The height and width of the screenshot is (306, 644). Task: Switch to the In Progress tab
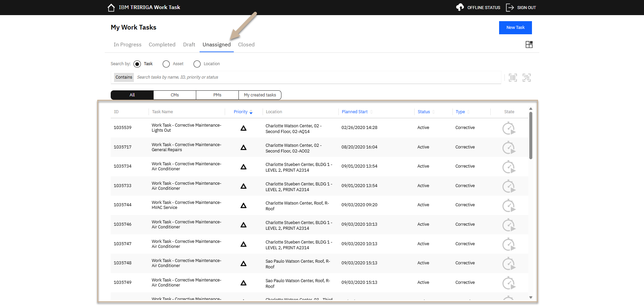[127, 45]
